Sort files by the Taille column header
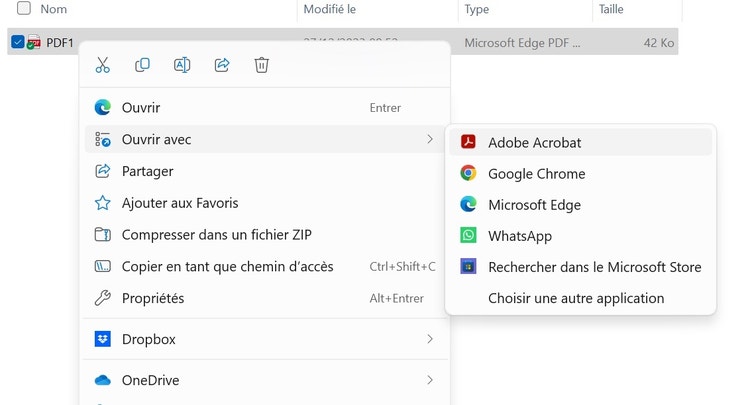Viewport: 750px width, 405px height. (611, 9)
